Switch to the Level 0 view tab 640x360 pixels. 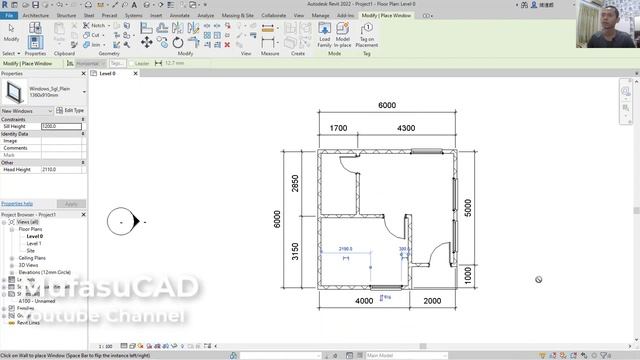108,73
